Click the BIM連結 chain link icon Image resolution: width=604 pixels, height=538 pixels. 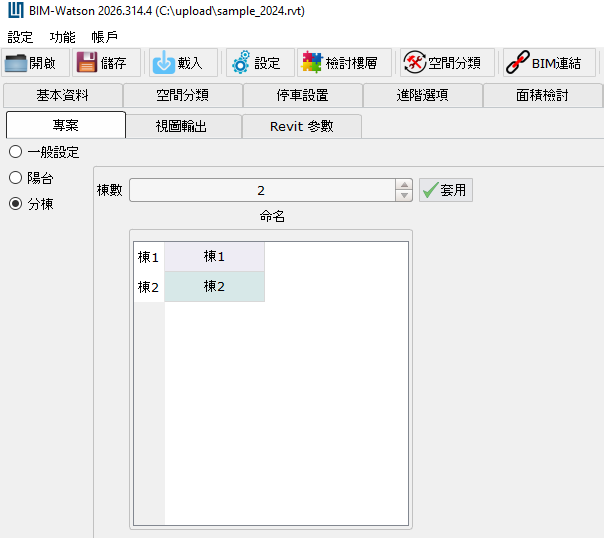click(x=517, y=63)
